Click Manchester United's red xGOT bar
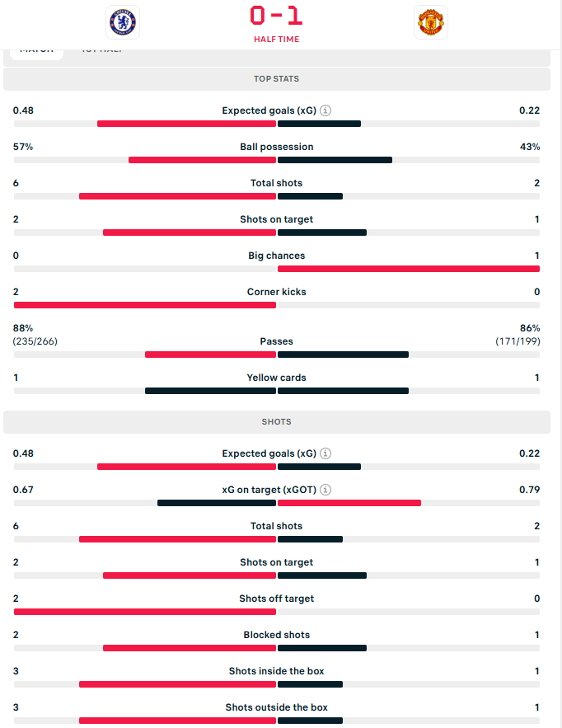This screenshot has width=562, height=728. [x=349, y=503]
